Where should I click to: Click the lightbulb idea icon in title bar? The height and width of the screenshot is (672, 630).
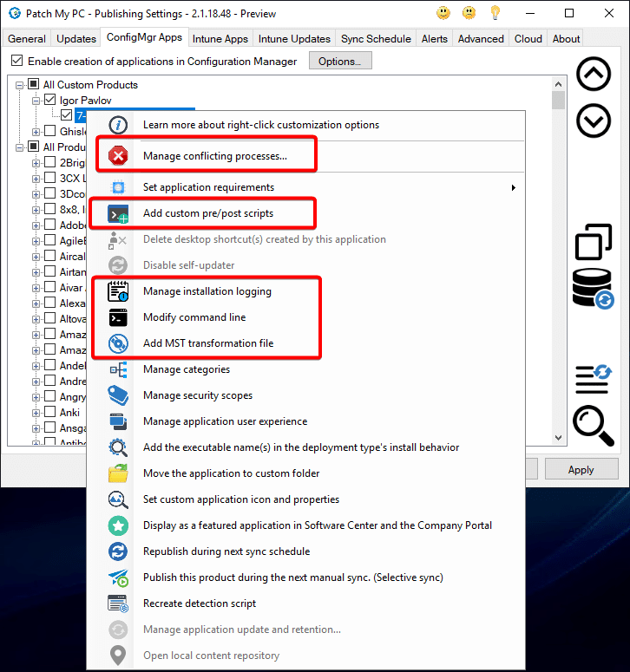click(x=495, y=13)
